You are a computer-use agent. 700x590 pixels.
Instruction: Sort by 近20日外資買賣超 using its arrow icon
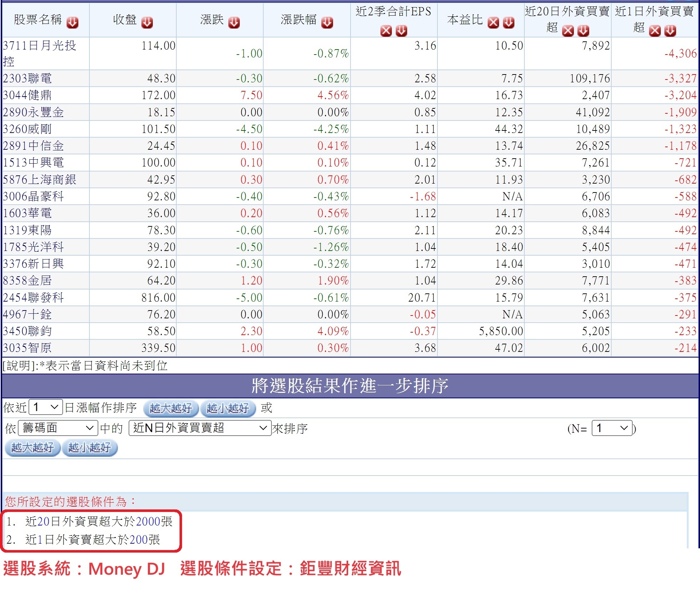click(x=583, y=31)
